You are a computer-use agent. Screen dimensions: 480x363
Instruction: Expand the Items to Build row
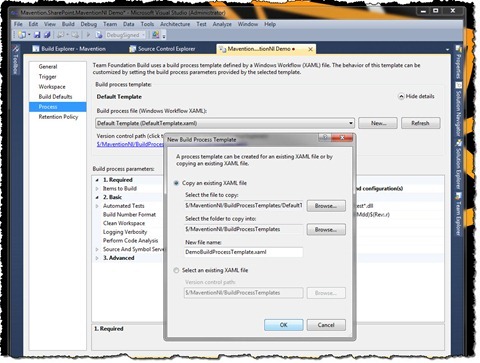[x=97, y=189]
